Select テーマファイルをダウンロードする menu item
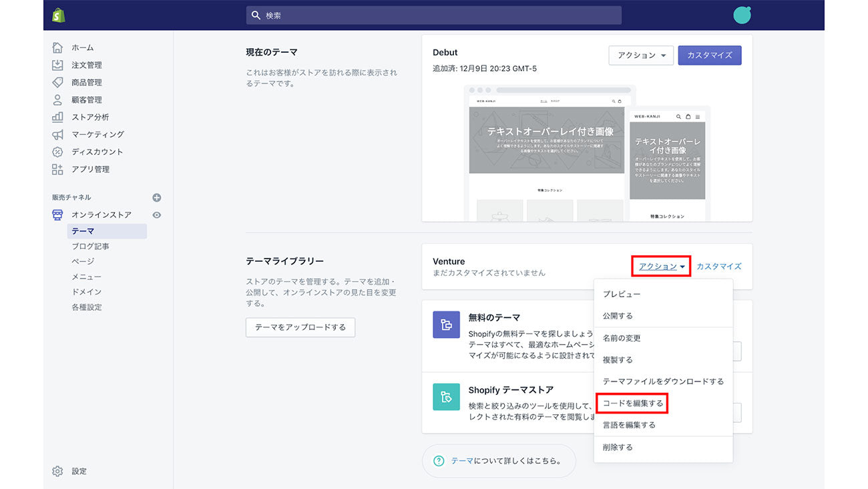 pyautogui.click(x=663, y=381)
